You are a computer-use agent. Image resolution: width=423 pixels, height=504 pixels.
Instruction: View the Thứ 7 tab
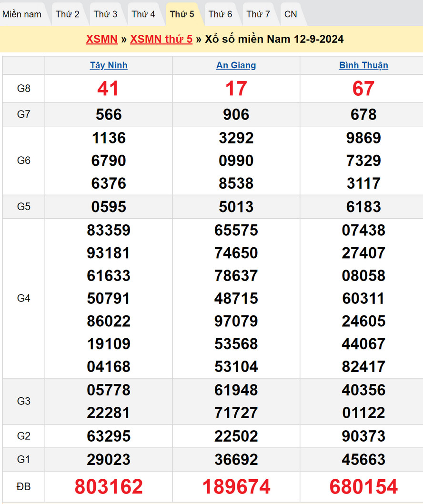point(258,14)
